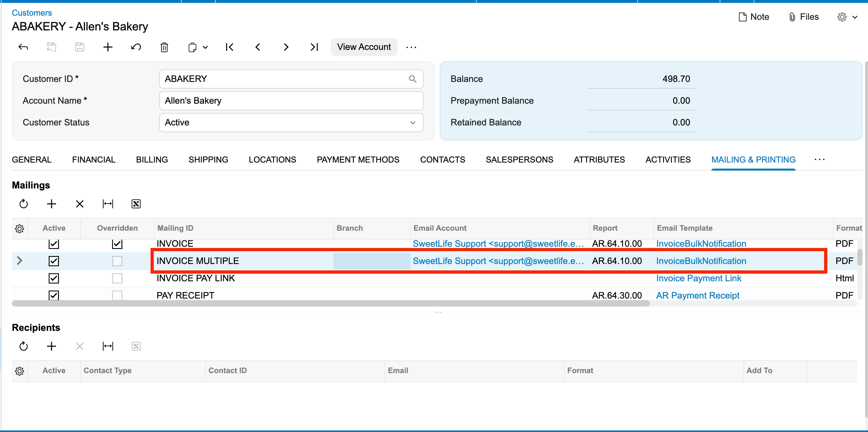This screenshot has height=432, width=868.
Task: Open the PAYMENT METHODS tab
Action: coord(358,160)
